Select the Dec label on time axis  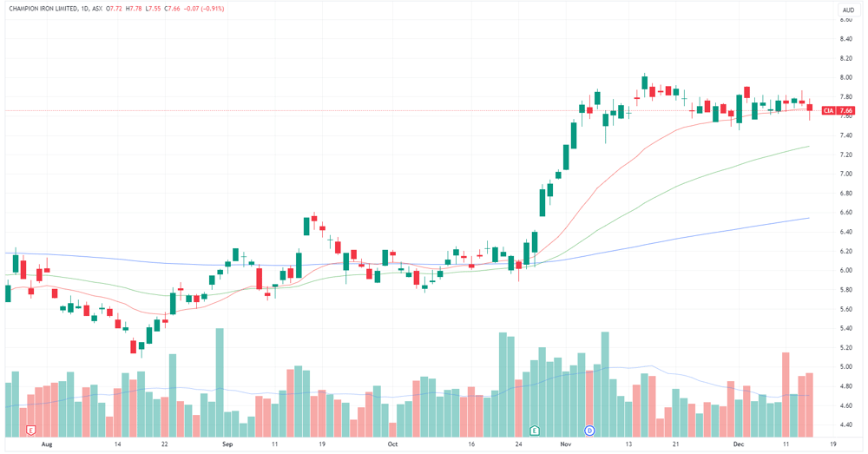[x=739, y=444]
